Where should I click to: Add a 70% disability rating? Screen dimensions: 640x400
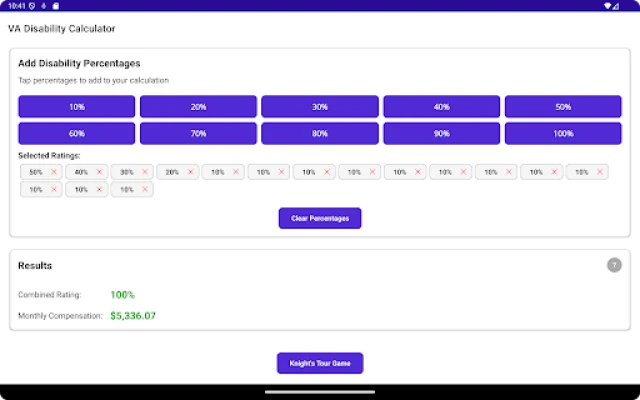198,133
